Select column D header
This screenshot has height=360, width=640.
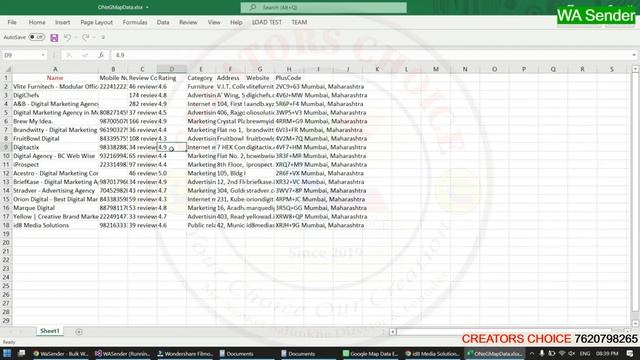tap(172, 69)
